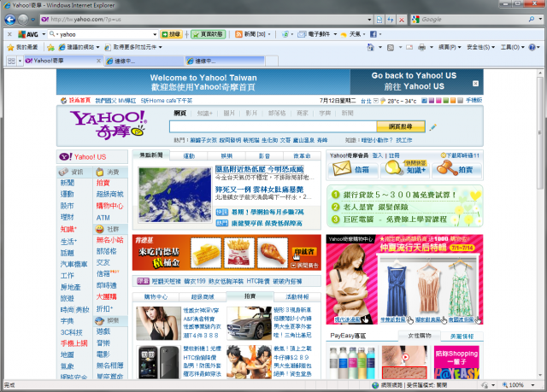Screen dimensions: 547x392
Task: Click the Quick Tabs grid icon
Action: (11, 61)
